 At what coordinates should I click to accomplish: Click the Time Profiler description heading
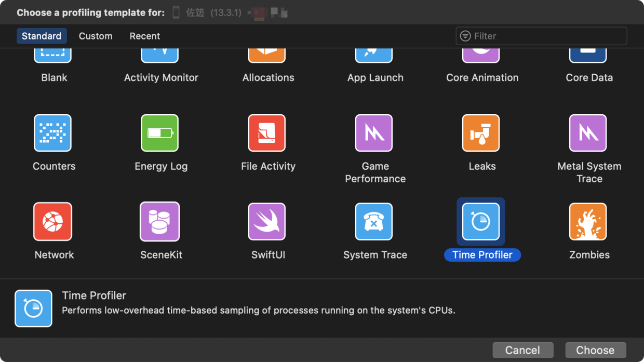(x=94, y=296)
